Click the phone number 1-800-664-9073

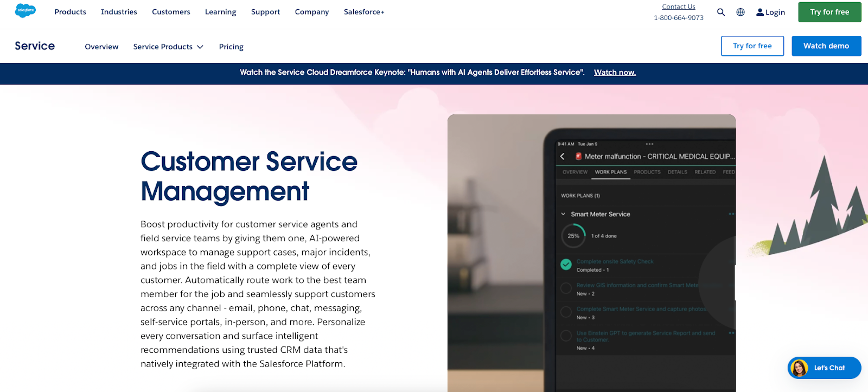(x=679, y=18)
